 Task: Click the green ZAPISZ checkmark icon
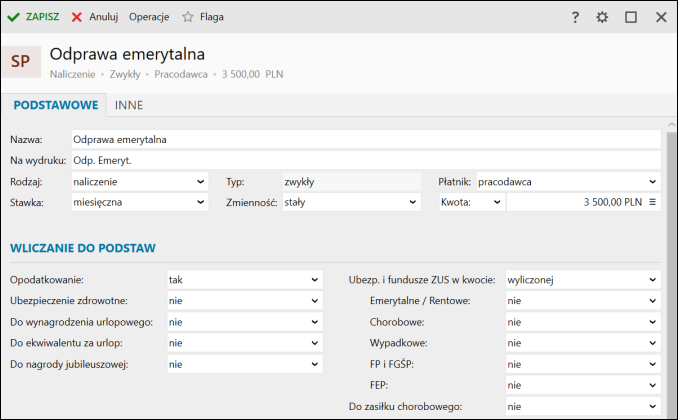tap(13, 17)
